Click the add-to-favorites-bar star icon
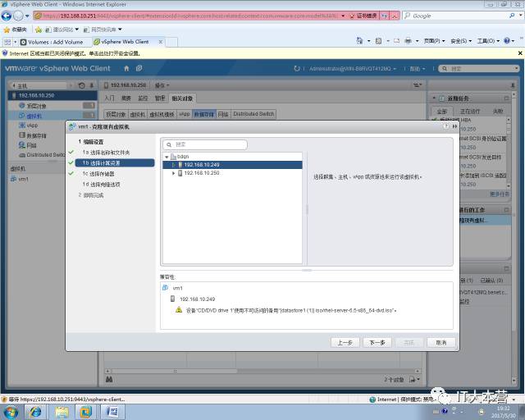 [39, 30]
